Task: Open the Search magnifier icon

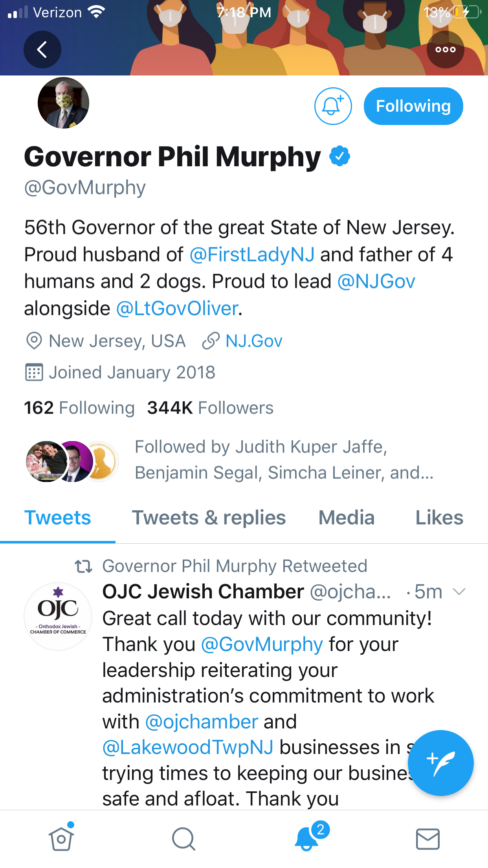Action: [183, 839]
